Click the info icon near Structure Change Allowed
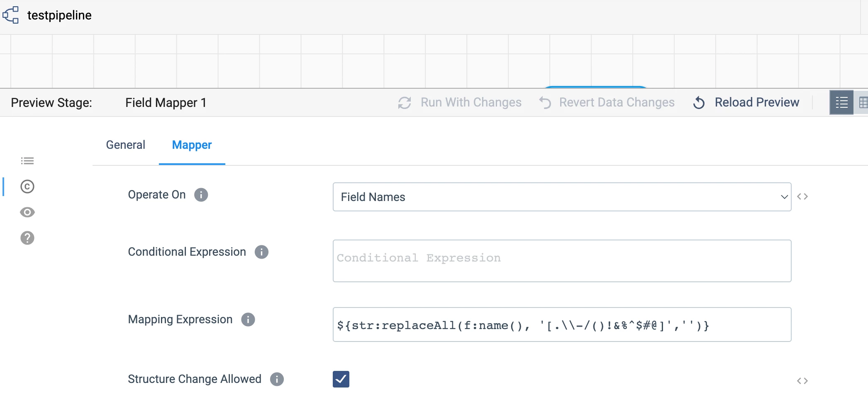 [277, 379]
